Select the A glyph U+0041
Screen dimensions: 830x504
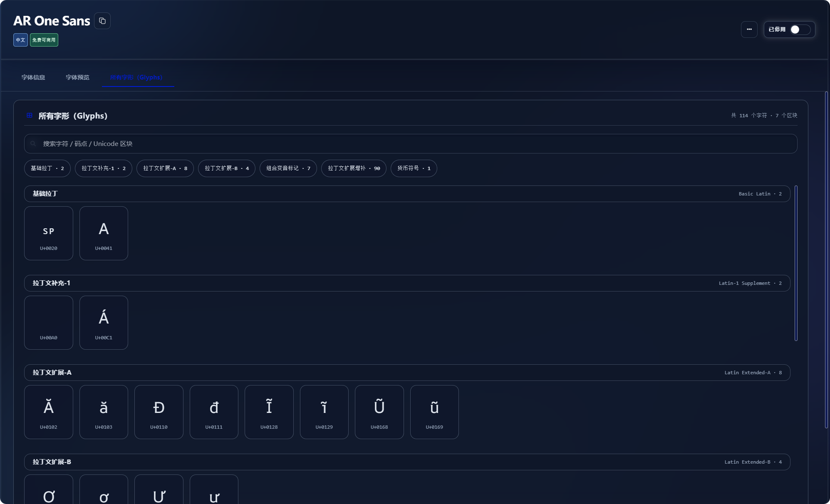[x=104, y=233]
